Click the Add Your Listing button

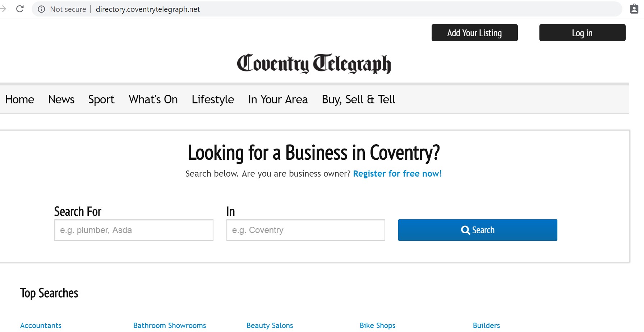pyautogui.click(x=474, y=33)
